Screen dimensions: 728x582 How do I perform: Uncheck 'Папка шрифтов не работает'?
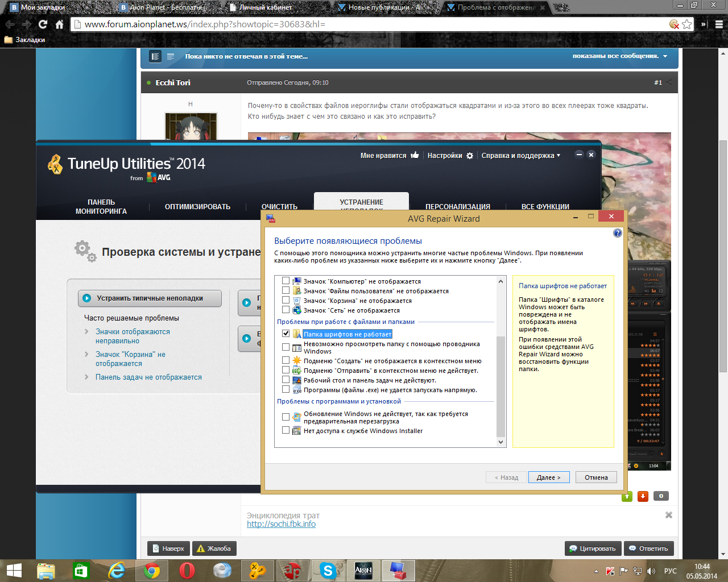pyautogui.click(x=286, y=334)
